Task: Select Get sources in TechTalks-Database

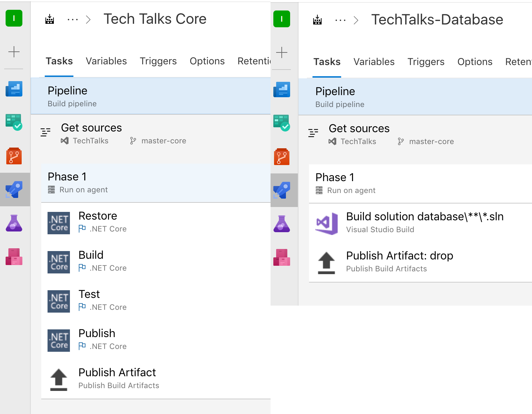Action: pyautogui.click(x=415, y=134)
